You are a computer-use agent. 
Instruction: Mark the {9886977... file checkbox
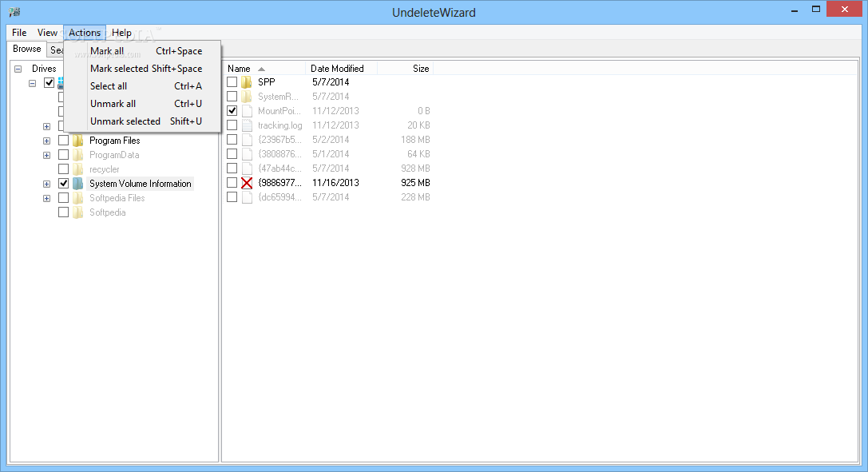(232, 183)
